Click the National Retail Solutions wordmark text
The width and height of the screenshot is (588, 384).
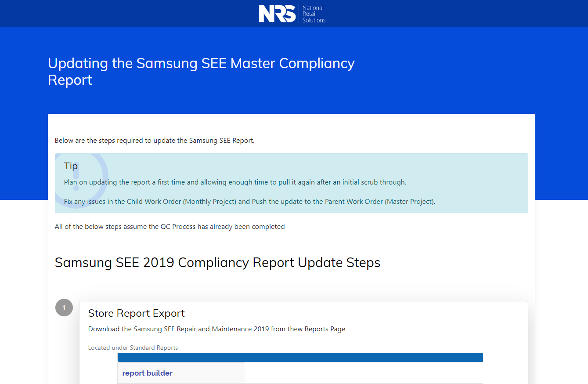(314, 14)
